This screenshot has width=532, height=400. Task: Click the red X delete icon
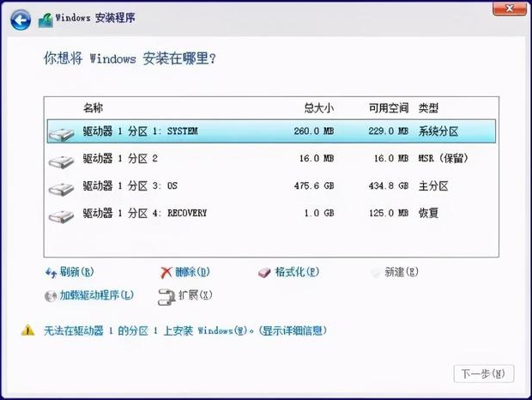click(x=166, y=272)
